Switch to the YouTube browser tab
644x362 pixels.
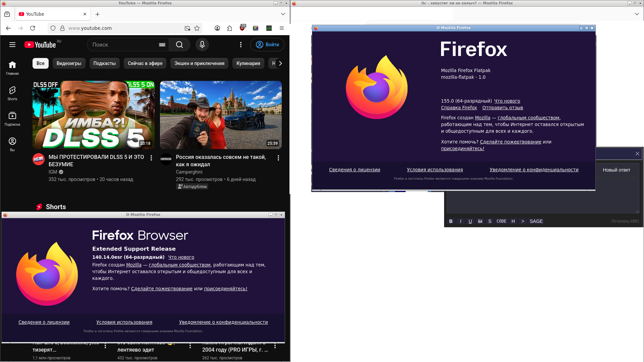[53, 14]
